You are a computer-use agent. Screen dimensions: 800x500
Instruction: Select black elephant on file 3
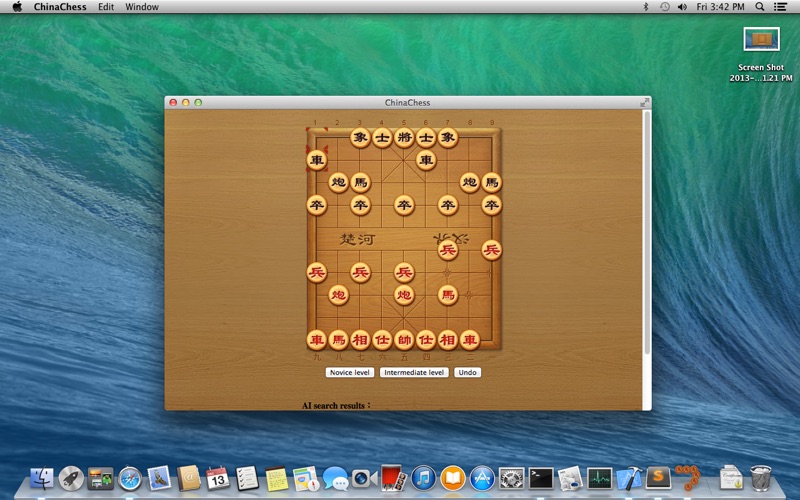(360, 138)
